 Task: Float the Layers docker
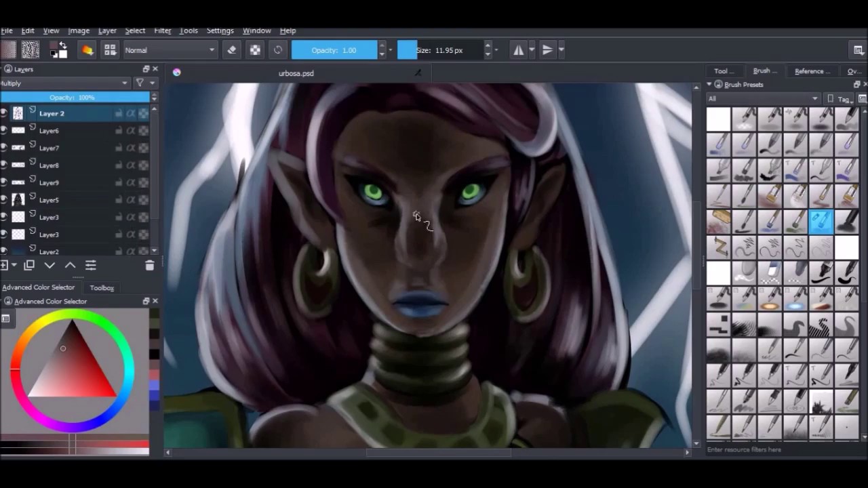[x=146, y=69]
